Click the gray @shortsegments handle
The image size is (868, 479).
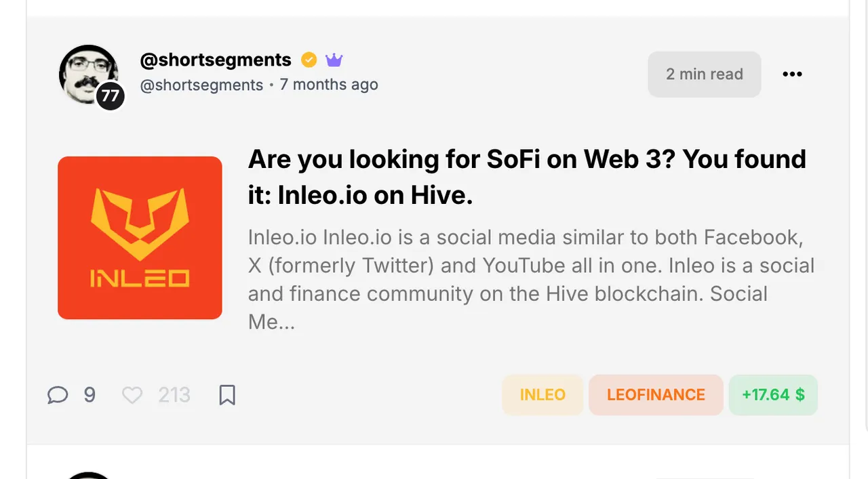point(201,85)
